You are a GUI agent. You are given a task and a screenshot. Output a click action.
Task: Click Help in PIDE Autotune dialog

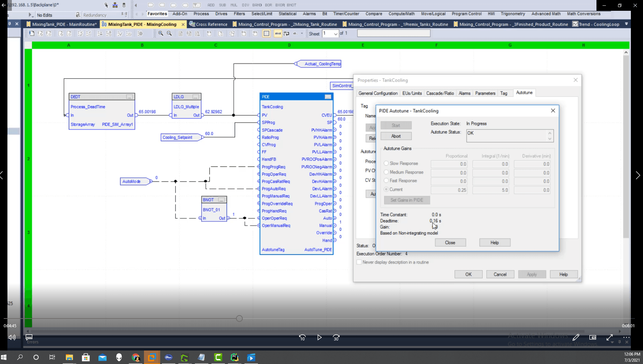pyautogui.click(x=495, y=243)
